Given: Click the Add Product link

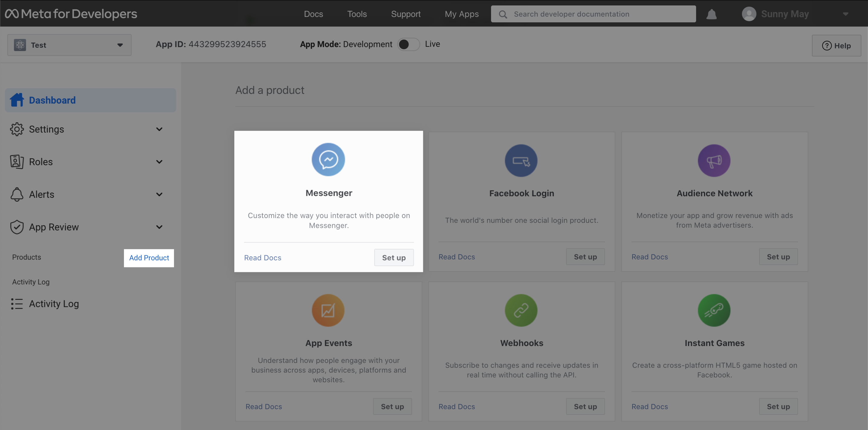Looking at the screenshot, I should tap(149, 258).
